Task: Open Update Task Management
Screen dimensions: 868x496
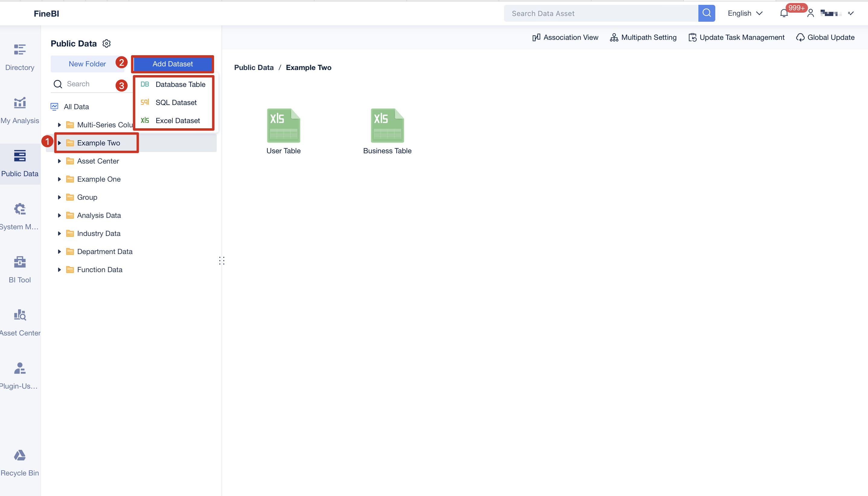Action: (736, 37)
